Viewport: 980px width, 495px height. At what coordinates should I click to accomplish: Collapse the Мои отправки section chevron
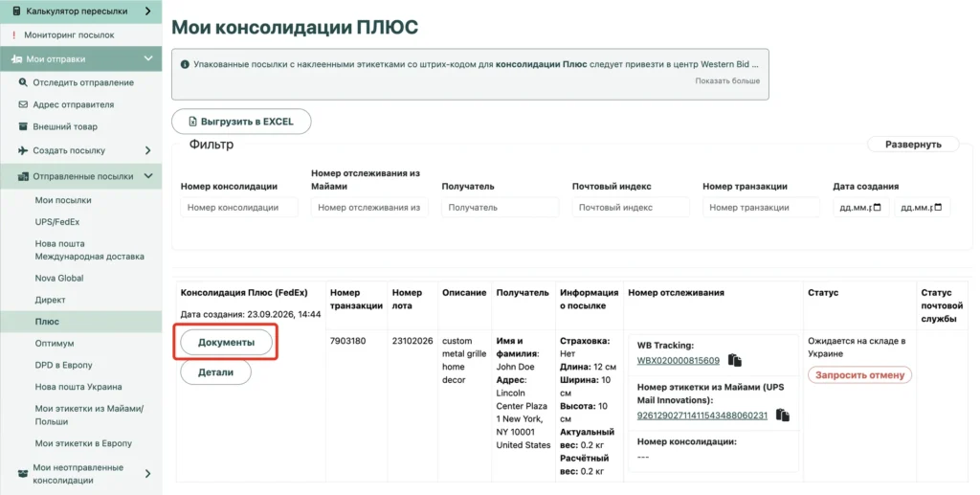148,58
